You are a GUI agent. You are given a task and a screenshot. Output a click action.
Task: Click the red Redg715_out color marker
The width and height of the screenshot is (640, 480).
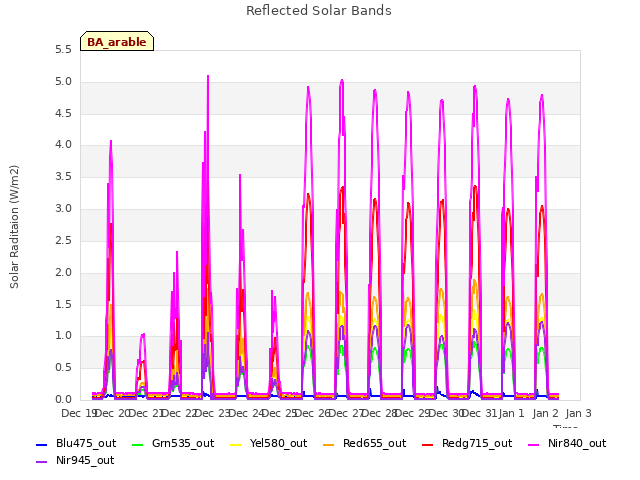point(427,444)
